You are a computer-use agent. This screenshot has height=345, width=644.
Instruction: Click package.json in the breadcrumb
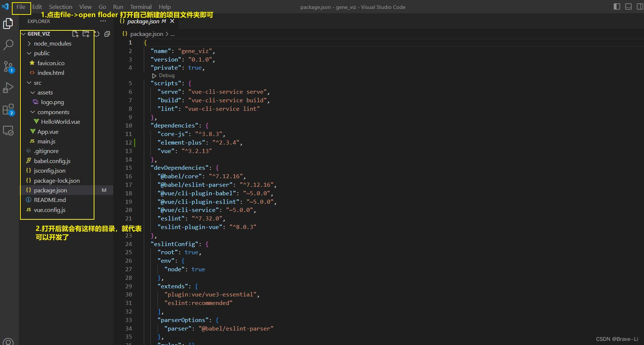(147, 34)
